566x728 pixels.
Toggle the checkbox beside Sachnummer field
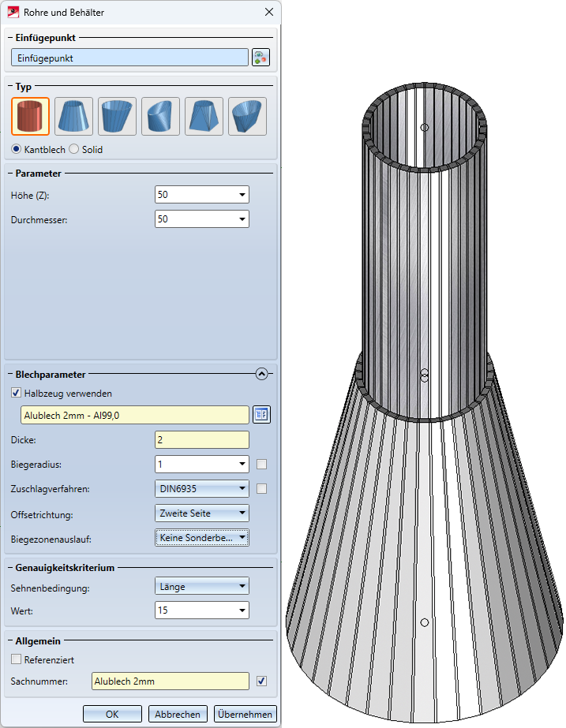(x=261, y=681)
